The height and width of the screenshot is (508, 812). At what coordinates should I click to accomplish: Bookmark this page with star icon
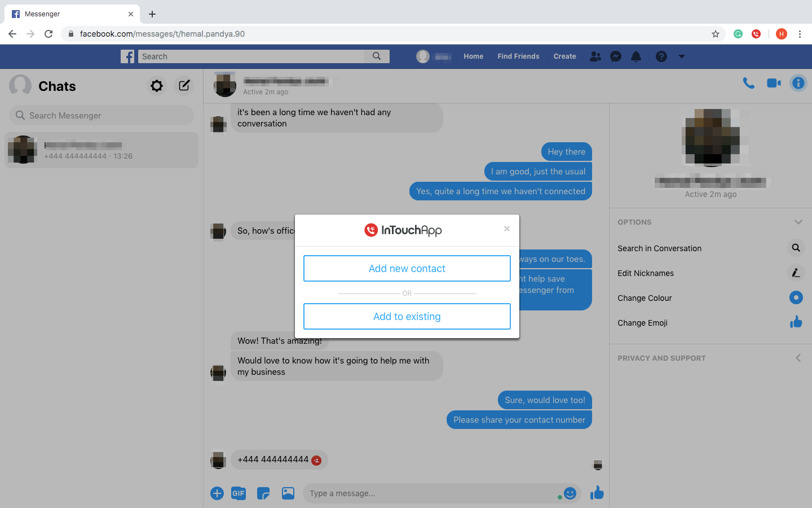[x=716, y=34]
